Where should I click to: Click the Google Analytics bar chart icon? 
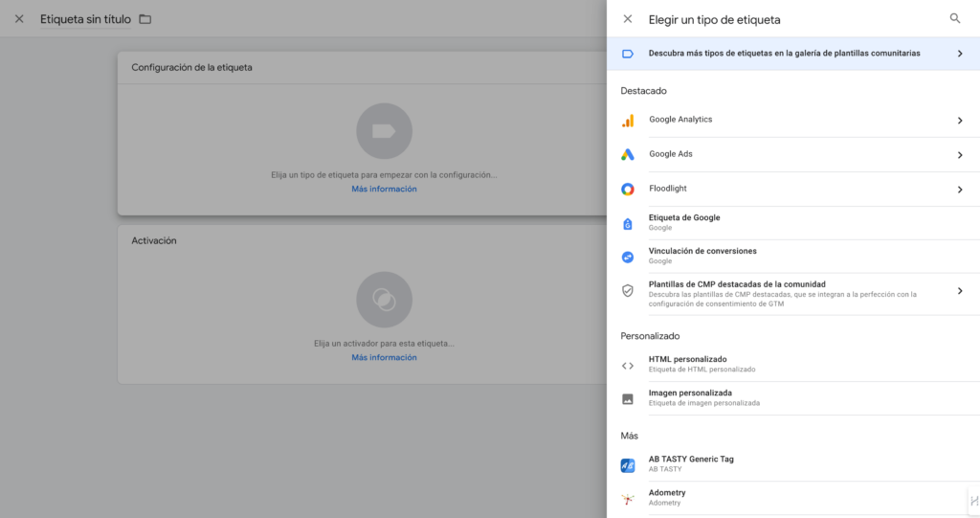pyautogui.click(x=628, y=120)
